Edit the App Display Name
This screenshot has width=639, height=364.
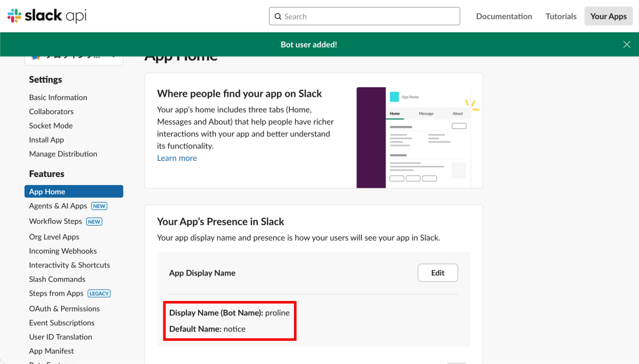437,273
